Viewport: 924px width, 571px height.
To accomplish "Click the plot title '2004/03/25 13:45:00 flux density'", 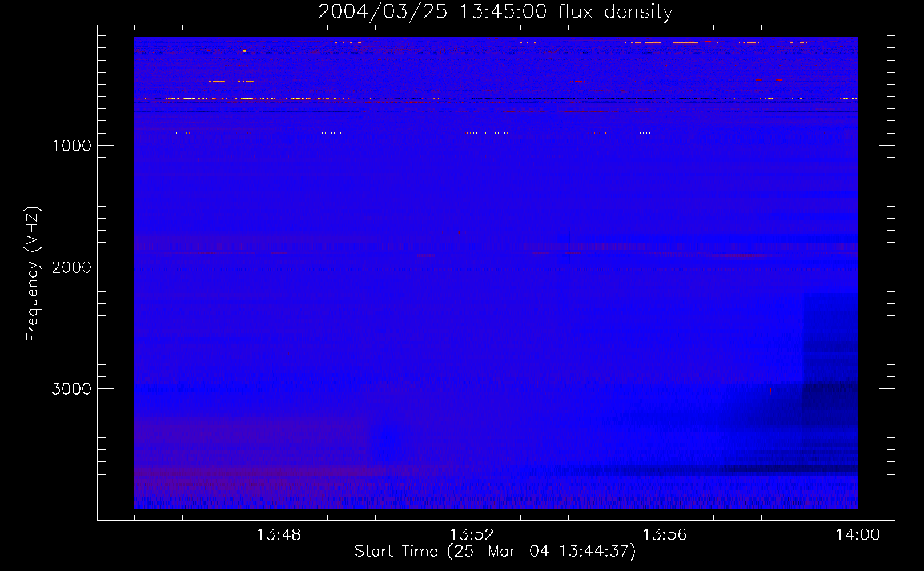I will pos(495,12).
